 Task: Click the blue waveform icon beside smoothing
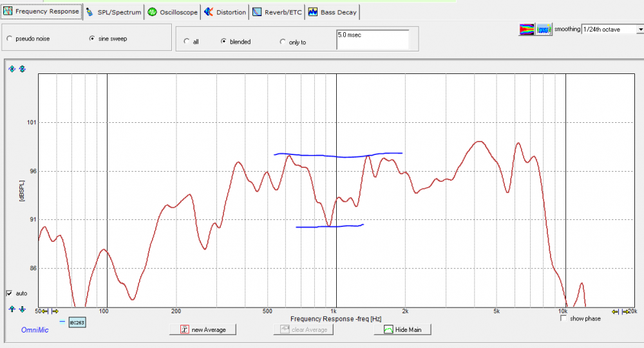tap(544, 30)
